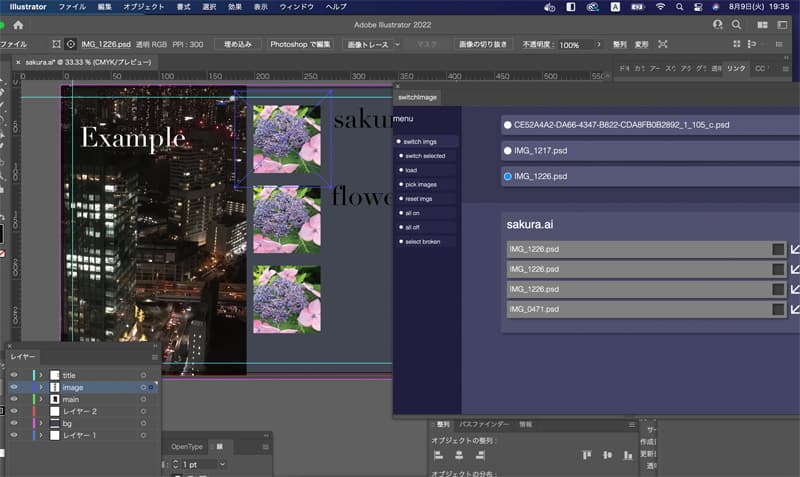The width and height of the screenshot is (800, 477).
Task: Align objects to horizontal right
Action: pos(480,455)
